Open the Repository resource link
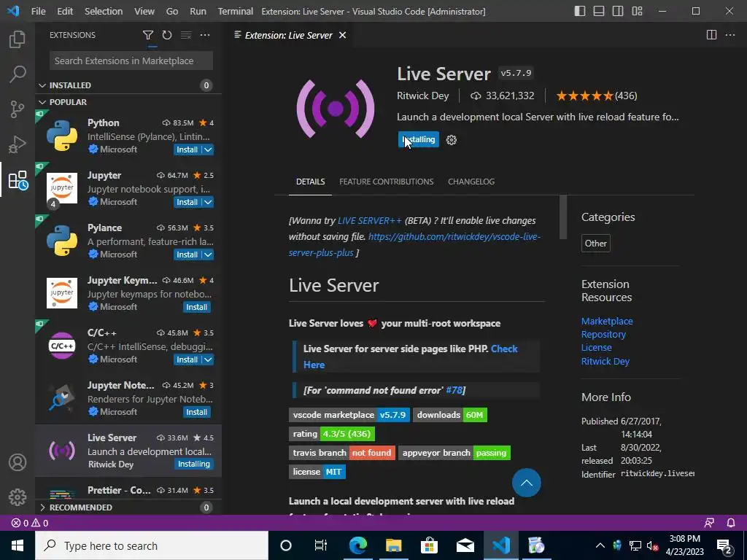The width and height of the screenshot is (747, 560). click(x=603, y=334)
